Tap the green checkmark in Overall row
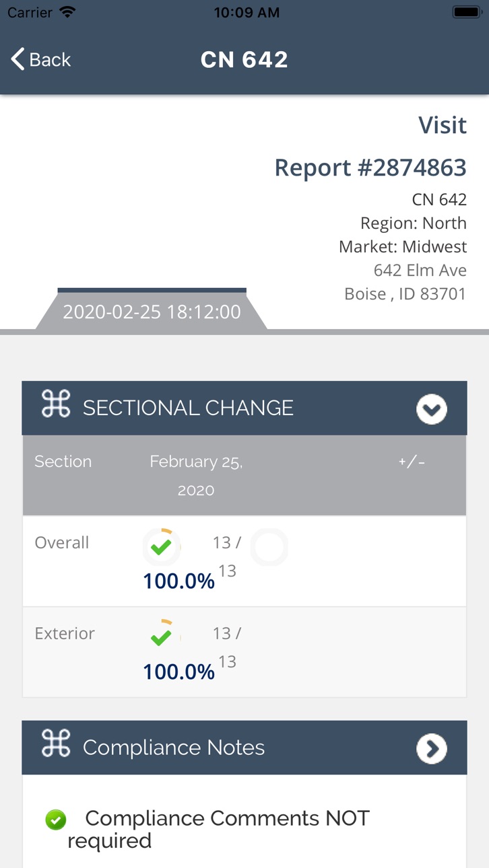 tap(162, 546)
